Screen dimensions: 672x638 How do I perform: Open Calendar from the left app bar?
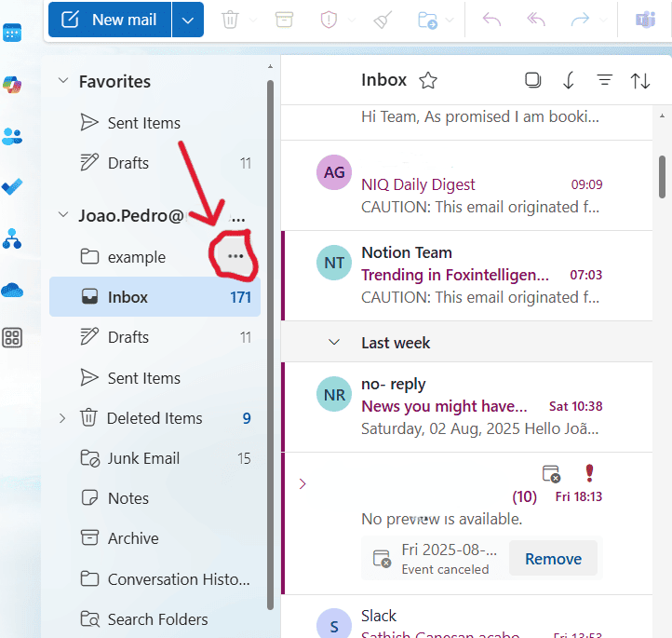tap(12, 33)
